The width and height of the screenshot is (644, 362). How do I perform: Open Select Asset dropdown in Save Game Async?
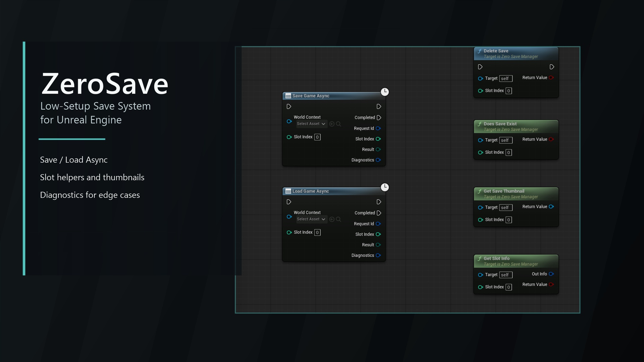311,124
